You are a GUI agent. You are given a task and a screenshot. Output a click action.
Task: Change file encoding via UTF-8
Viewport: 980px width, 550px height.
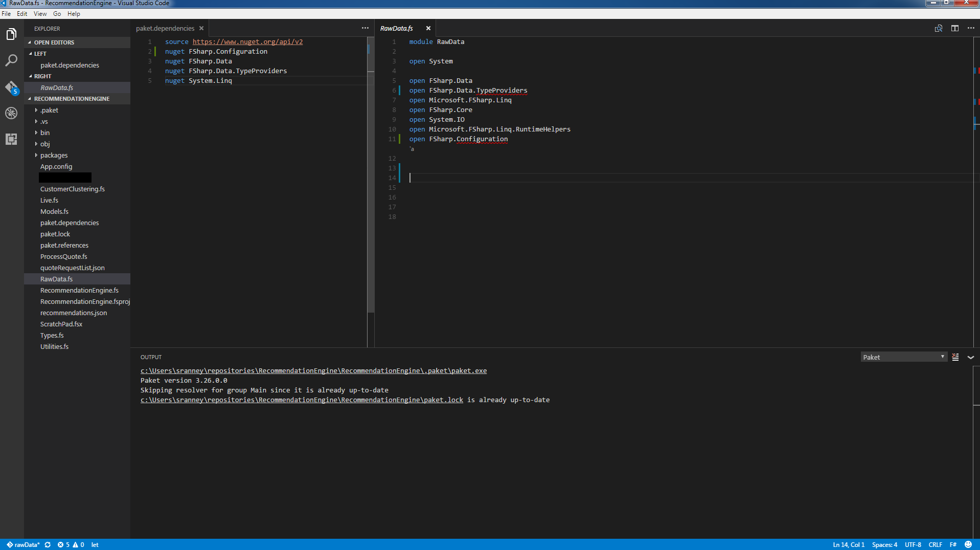pos(913,545)
